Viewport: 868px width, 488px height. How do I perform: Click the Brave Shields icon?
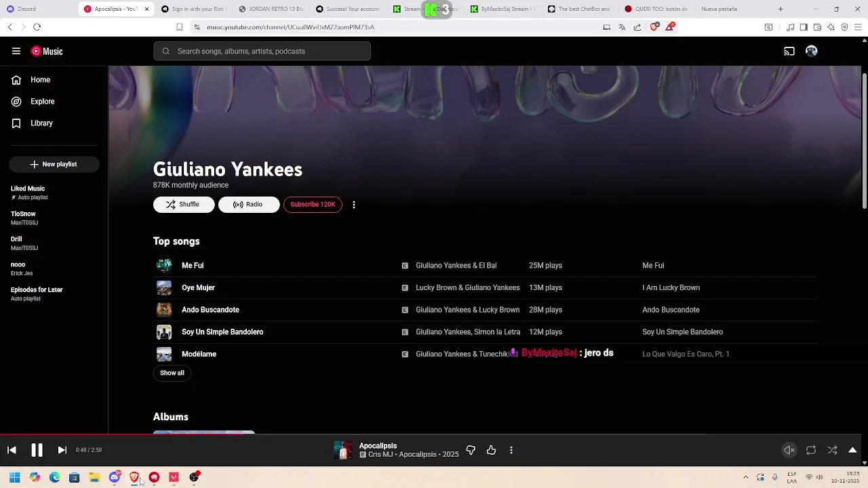[x=654, y=27]
